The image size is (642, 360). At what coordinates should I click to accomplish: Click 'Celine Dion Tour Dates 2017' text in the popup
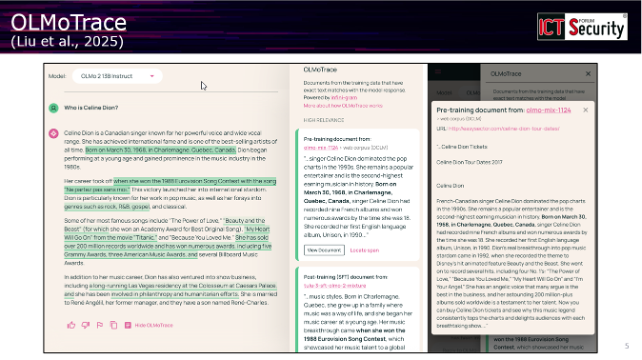tap(469, 162)
